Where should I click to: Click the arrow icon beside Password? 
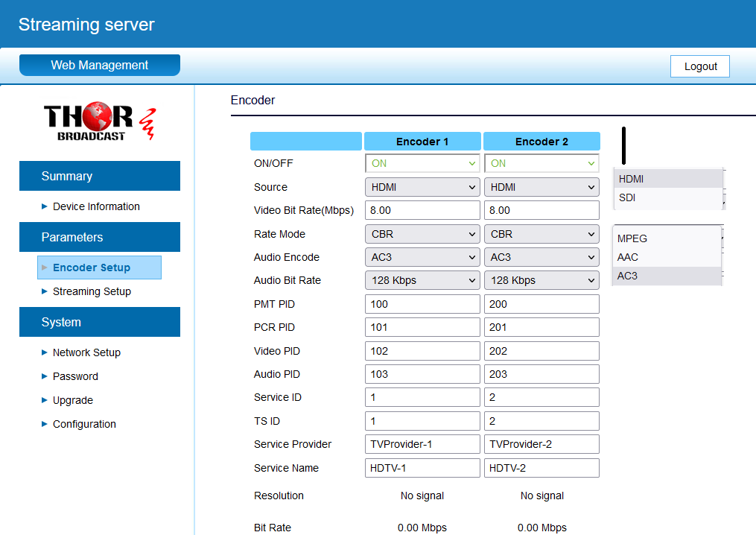(x=44, y=376)
